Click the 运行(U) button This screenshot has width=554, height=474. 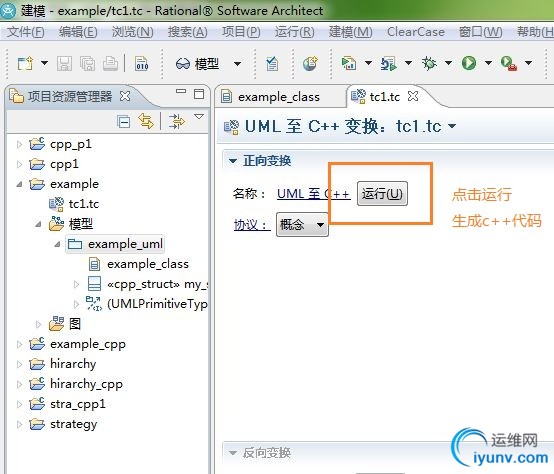tap(382, 194)
